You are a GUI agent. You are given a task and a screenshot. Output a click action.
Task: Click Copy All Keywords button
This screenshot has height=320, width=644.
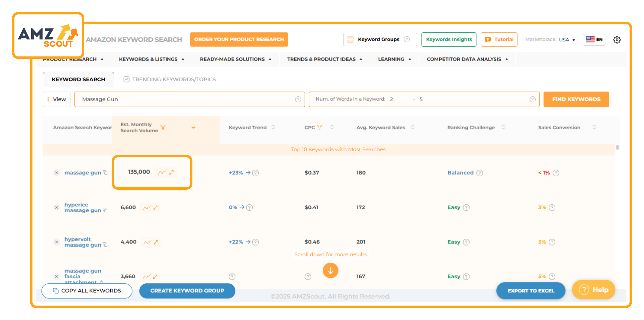pyautogui.click(x=87, y=291)
